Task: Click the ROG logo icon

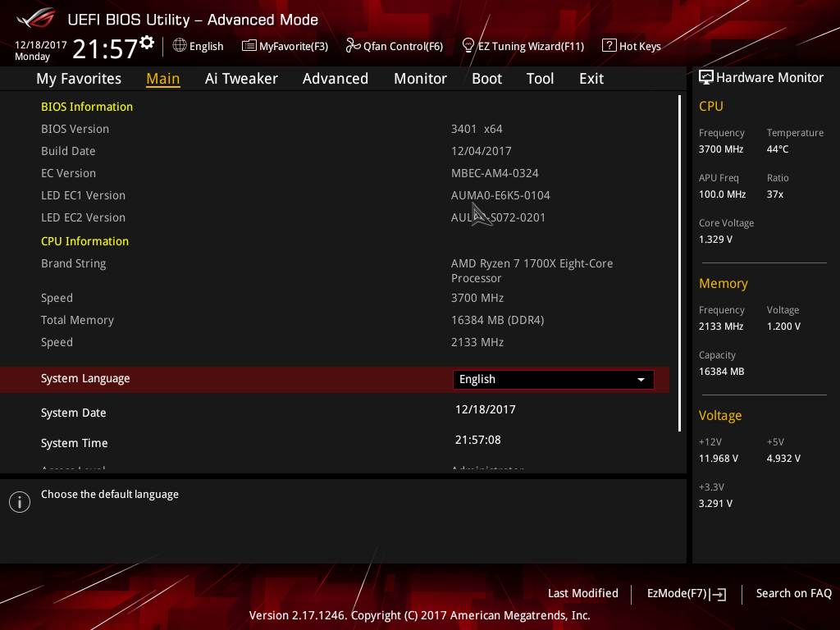Action: (x=36, y=18)
